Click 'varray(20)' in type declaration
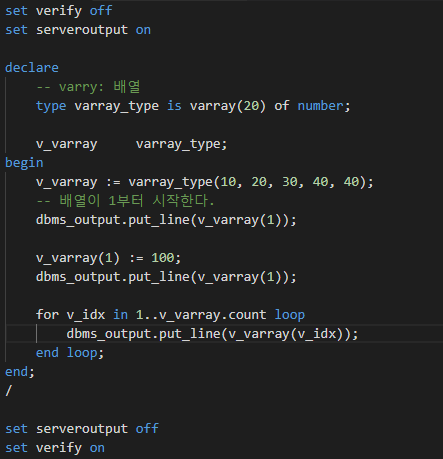Screen dimensions: 443x459 tap(228, 106)
